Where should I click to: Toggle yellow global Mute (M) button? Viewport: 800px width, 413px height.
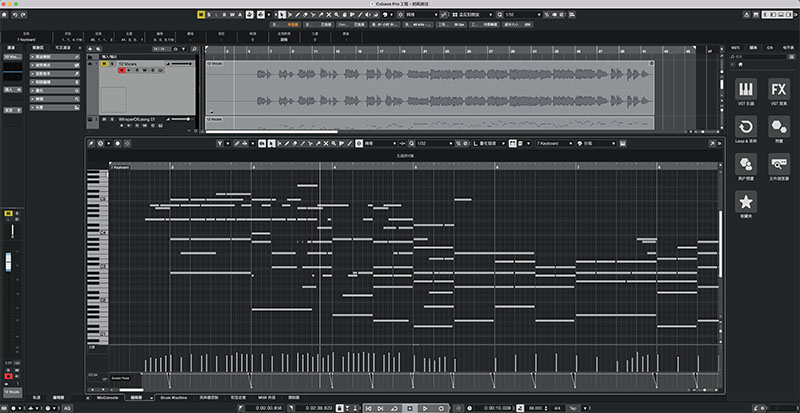pos(200,15)
